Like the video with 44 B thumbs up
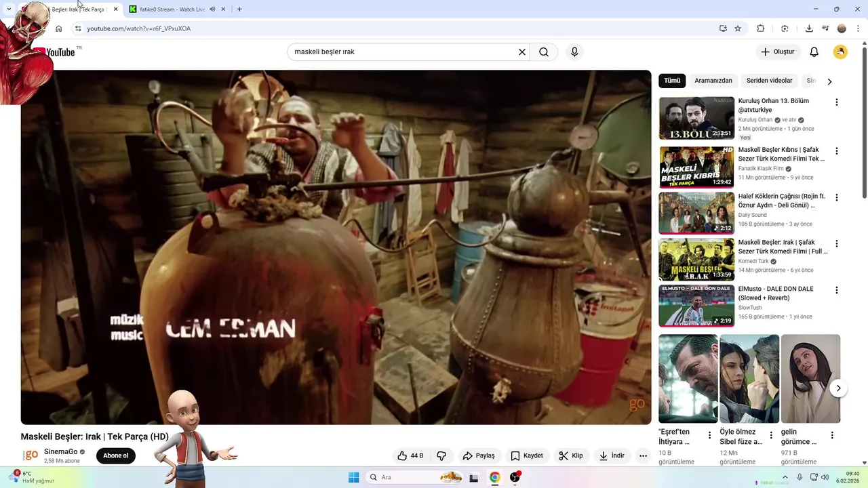868x488 pixels. pyautogui.click(x=410, y=455)
